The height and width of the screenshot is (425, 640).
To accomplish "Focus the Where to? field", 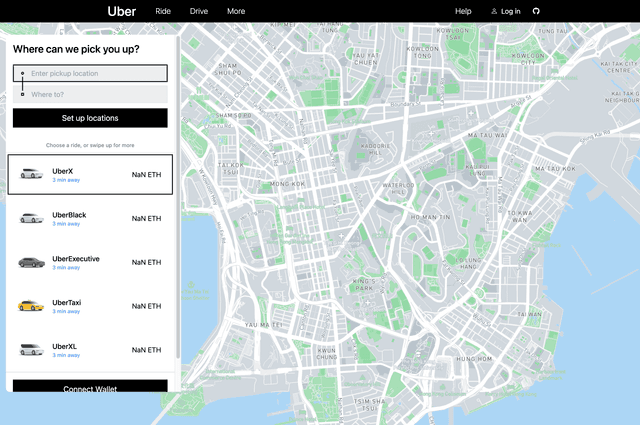I will 90,94.
